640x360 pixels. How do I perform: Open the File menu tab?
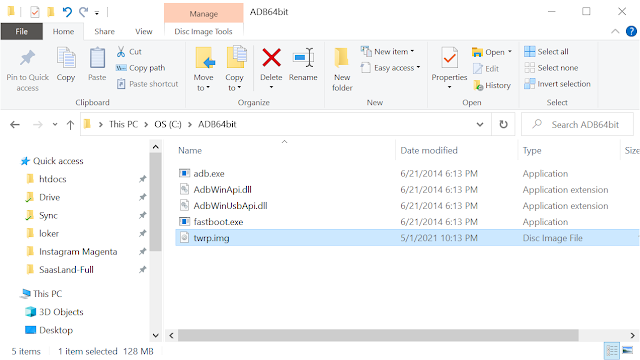click(22, 31)
